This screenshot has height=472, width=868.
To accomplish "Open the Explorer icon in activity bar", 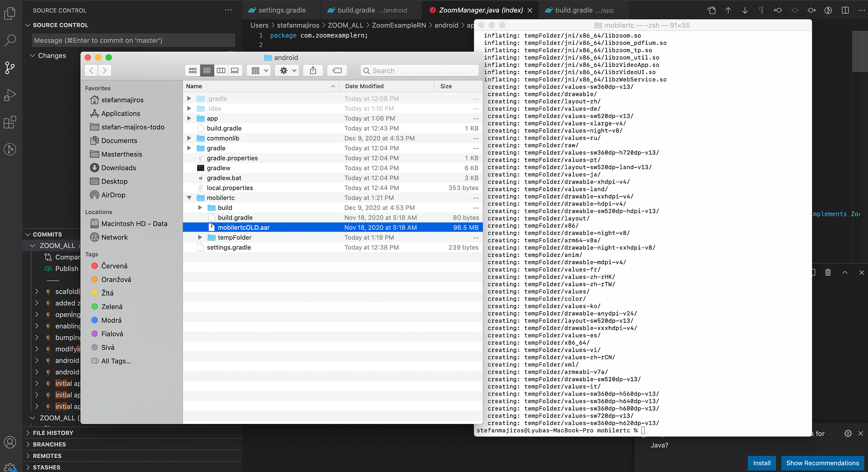I will 10,14.
